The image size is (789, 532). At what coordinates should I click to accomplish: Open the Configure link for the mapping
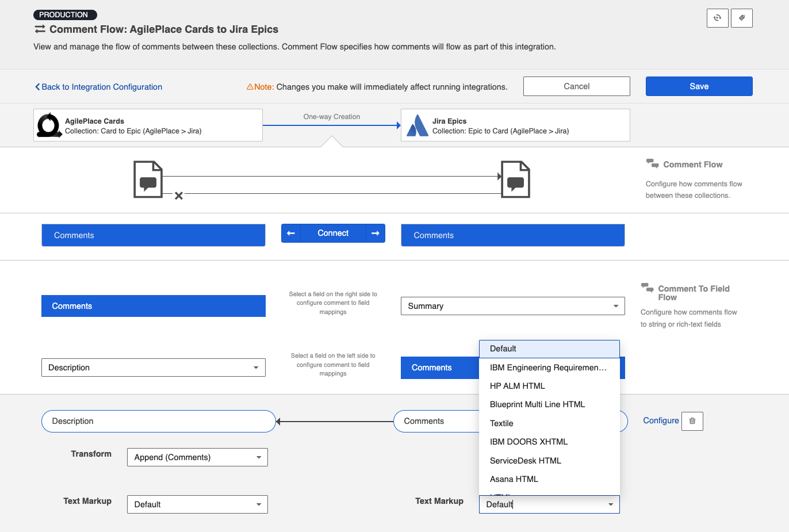coord(661,420)
